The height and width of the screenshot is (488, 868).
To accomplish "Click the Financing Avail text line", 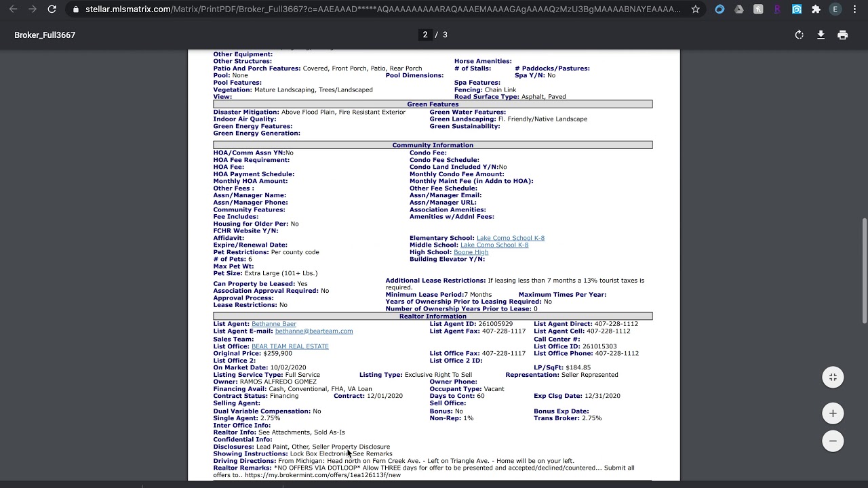I will point(293,389).
